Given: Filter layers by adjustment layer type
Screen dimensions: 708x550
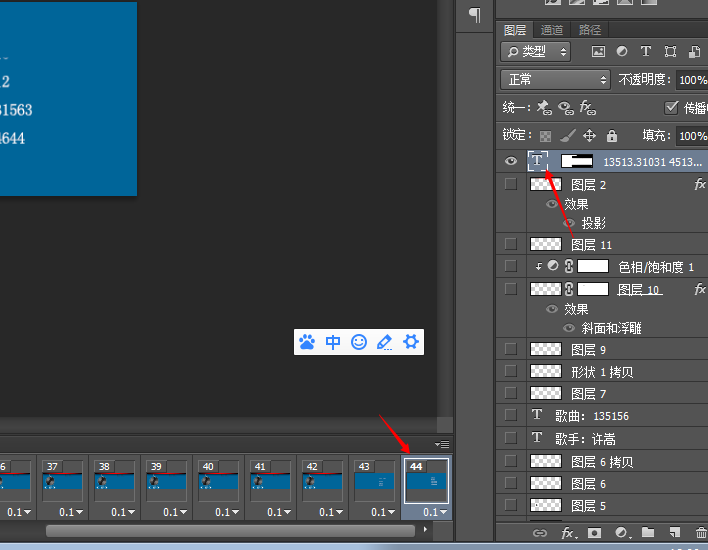Looking at the screenshot, I should click(x=622, y=51).
